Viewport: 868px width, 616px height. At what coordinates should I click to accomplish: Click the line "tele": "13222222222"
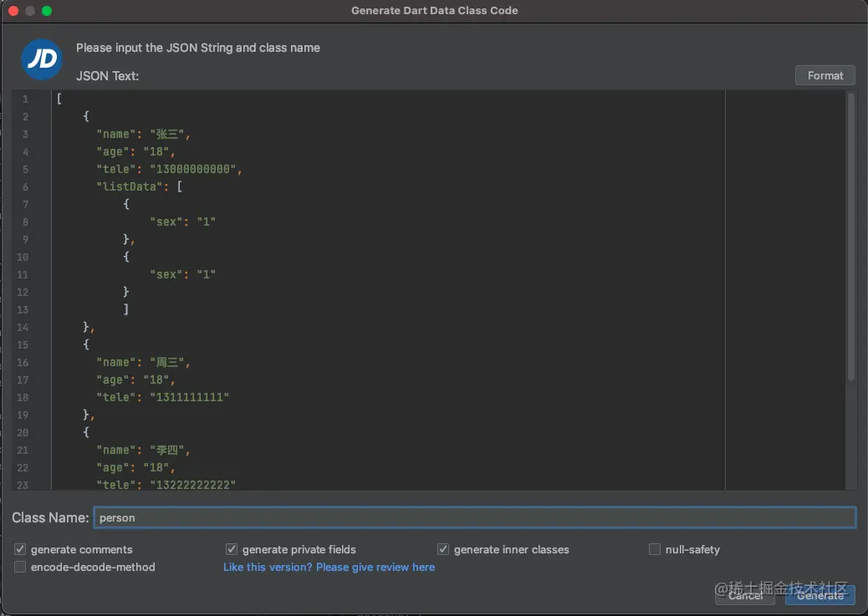coord(166,484)
